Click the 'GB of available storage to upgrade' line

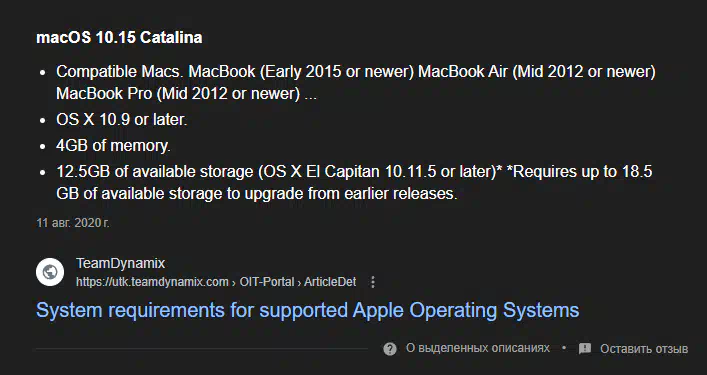point(257,193)
